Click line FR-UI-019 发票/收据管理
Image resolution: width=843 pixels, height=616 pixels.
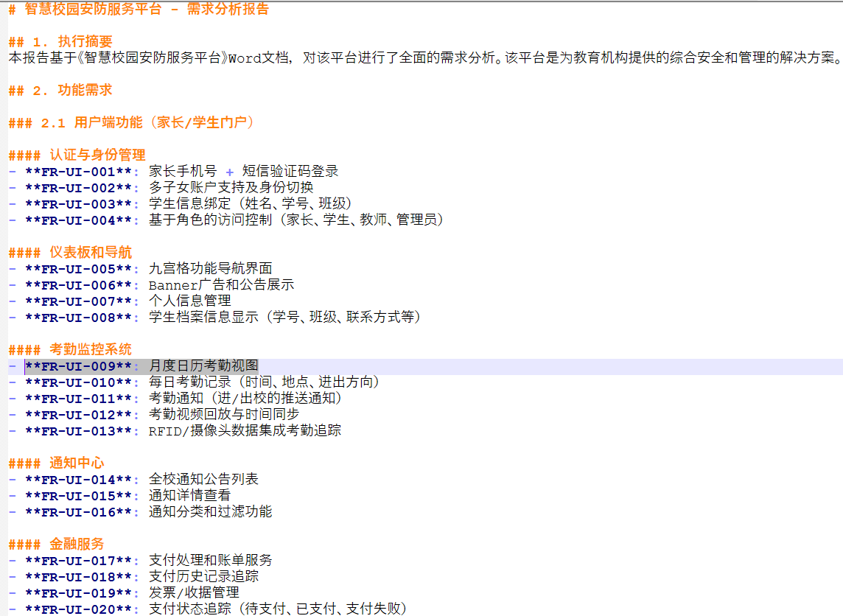coord(125,593)
